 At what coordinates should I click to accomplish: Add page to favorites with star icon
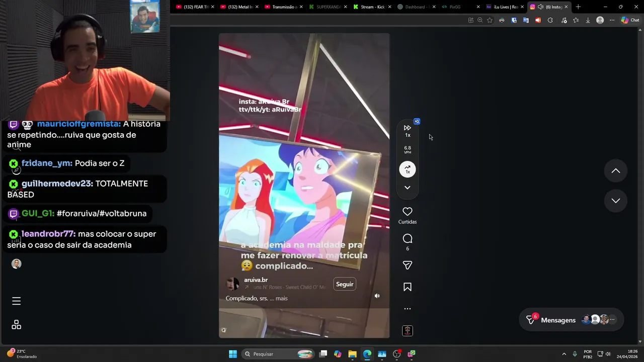tap(490, 20)
